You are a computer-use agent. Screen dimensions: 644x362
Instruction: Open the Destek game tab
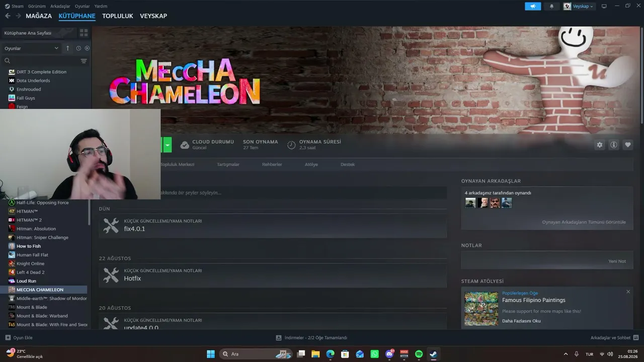pyautogui.click(x=348, y=164)
